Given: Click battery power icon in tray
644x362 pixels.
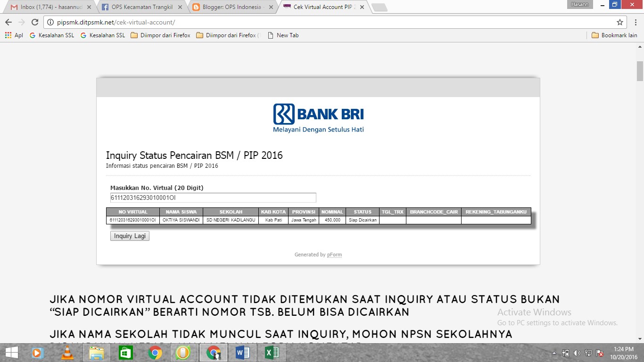Looking at the screenshot, I should pos(566,353).
